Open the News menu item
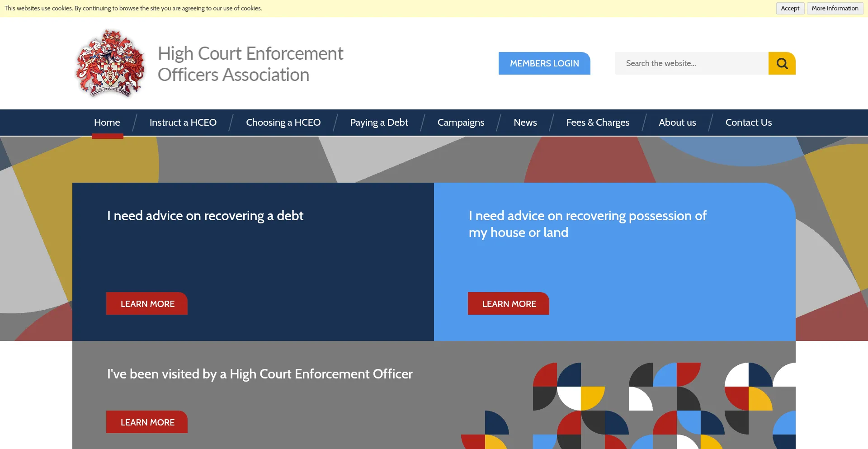 coord(525,123)
